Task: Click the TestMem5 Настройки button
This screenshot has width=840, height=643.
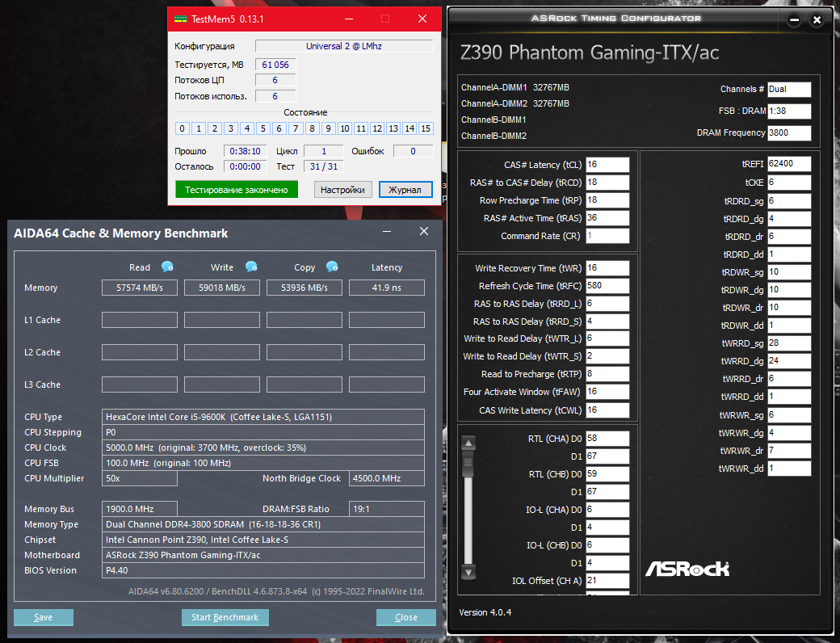Action: [342, 190]
